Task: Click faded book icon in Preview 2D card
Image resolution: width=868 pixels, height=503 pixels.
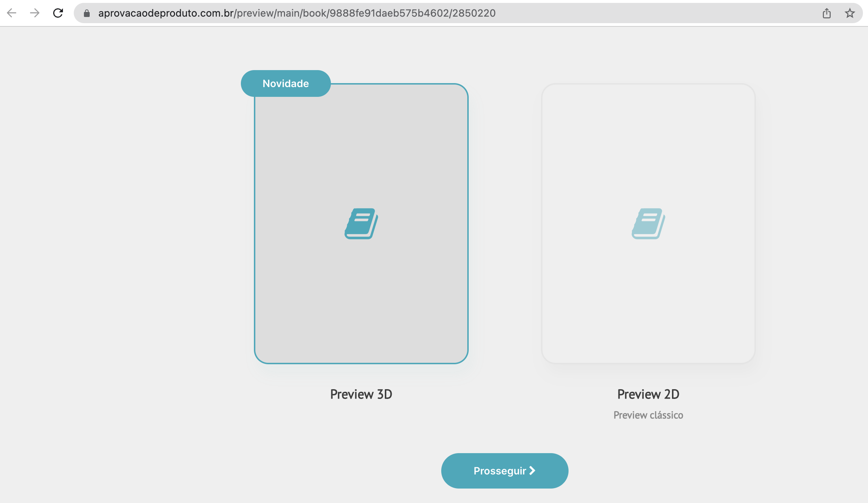Action: [x=648, y=223]
